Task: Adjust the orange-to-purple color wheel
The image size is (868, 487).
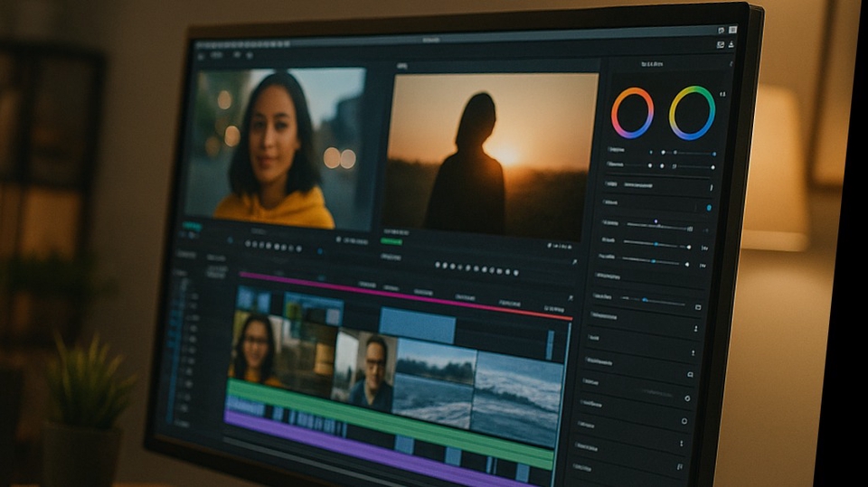Action: pyautogui.click(x=632, y=113)
